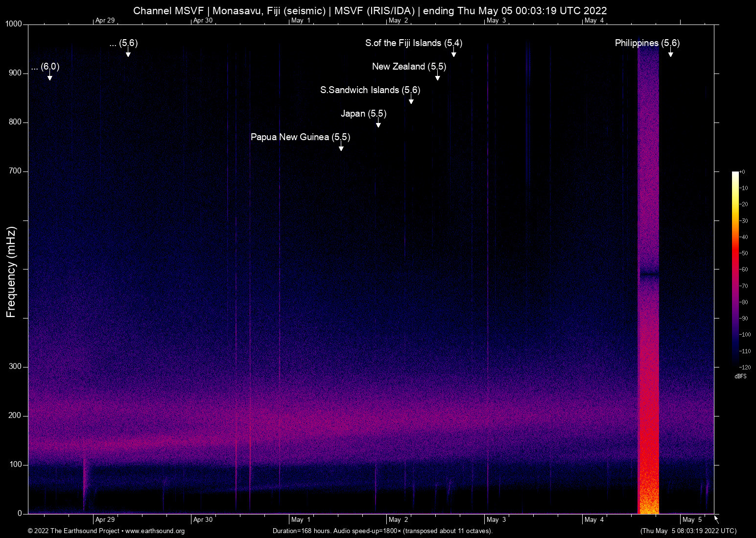Click the ... (5.6) annotation arrow

coord(128,55)
